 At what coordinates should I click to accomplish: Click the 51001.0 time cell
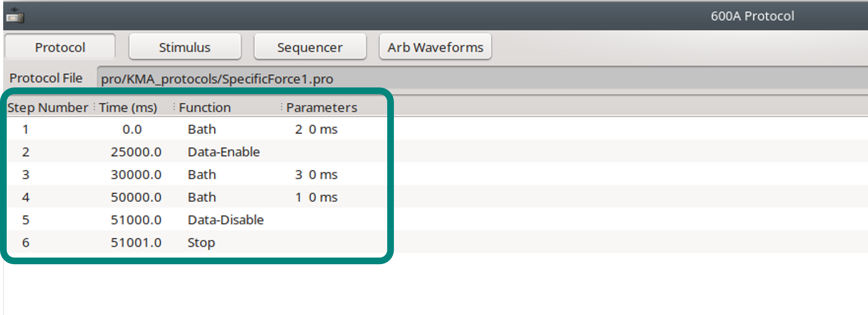[136, 242]
